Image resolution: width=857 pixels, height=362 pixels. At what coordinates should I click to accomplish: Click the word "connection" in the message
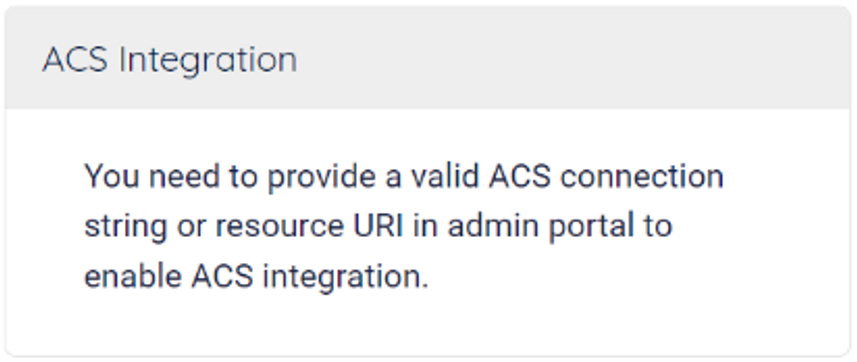pos(642,176)
